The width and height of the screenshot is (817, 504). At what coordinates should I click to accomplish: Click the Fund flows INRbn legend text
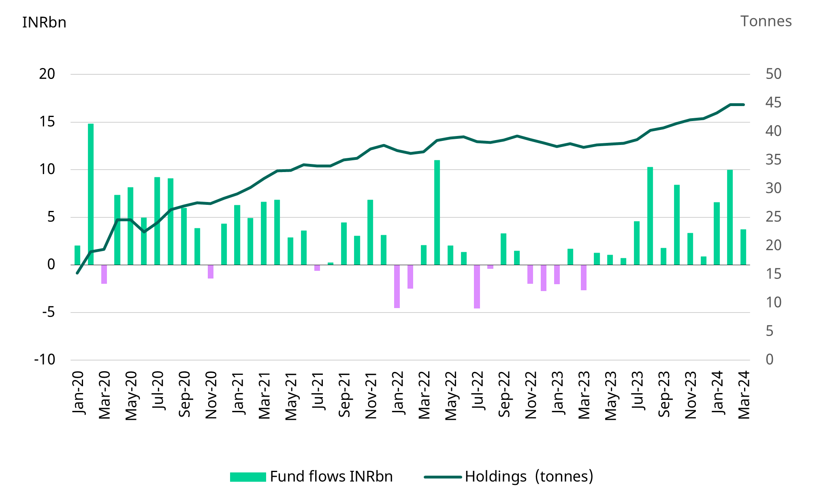click(x=332, y=477)
